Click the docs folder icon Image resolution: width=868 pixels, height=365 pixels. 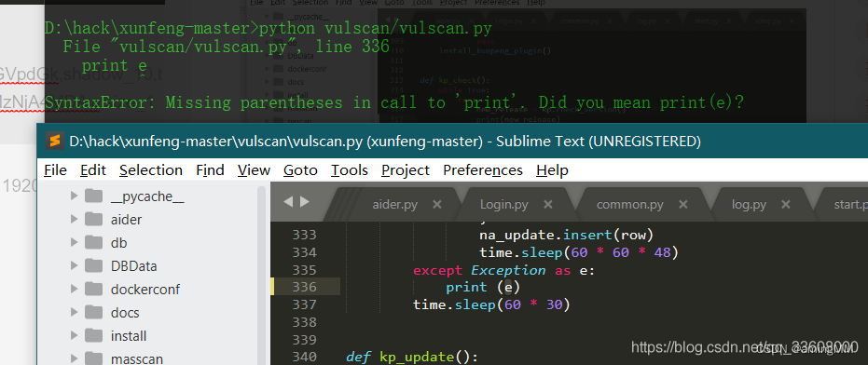(x=94, y=312)
